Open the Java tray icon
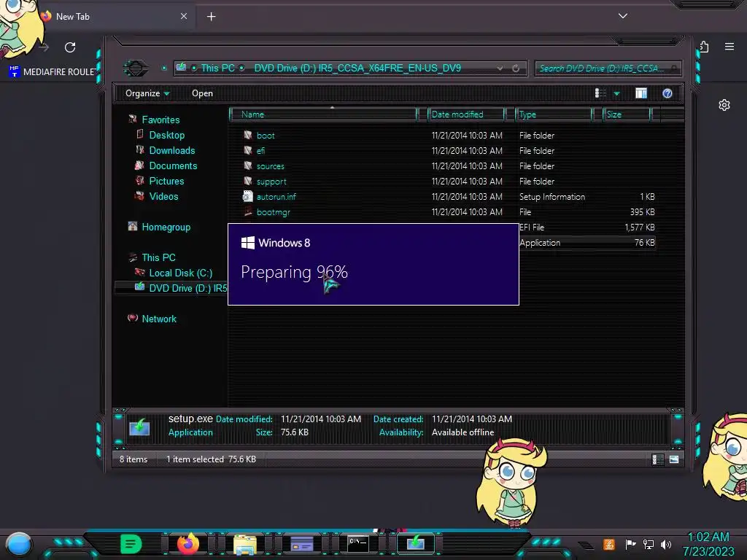The width and height of the screenshot is (747, 560). click(x=609, y=544)
